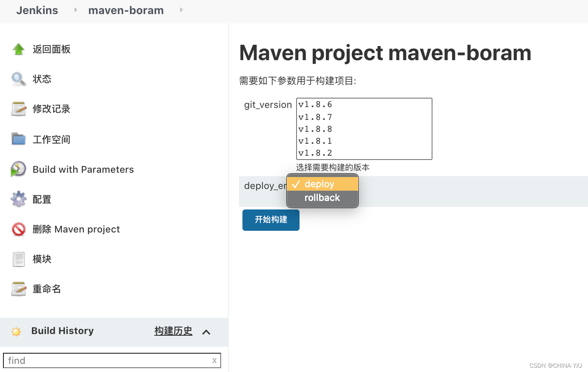
Task: Expand the arrow after maven-boram breadcrumb
Action: click(181, 10)
